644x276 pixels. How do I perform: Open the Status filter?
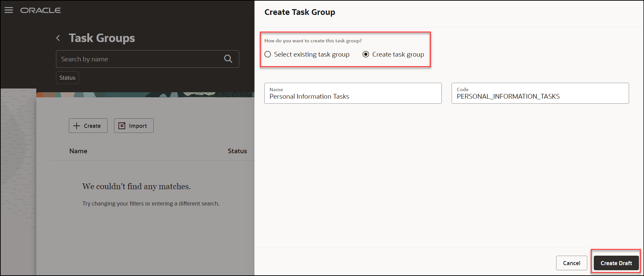[x=68, y=78]
